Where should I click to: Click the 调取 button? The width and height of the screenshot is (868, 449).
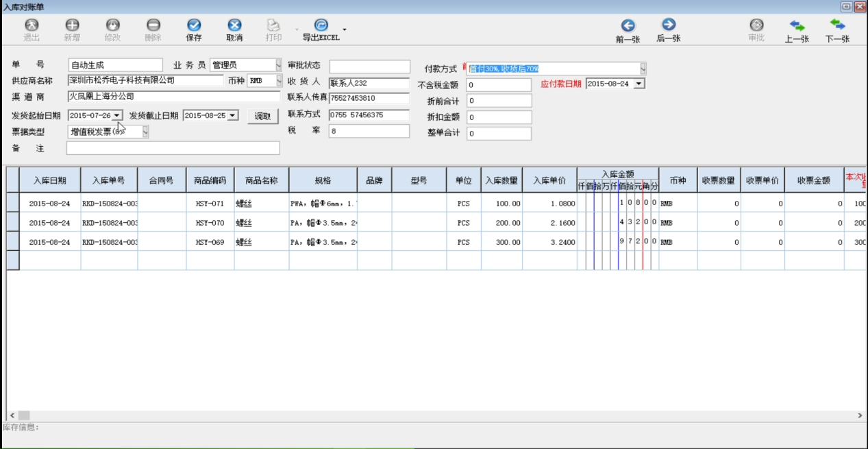pos(262,117)
